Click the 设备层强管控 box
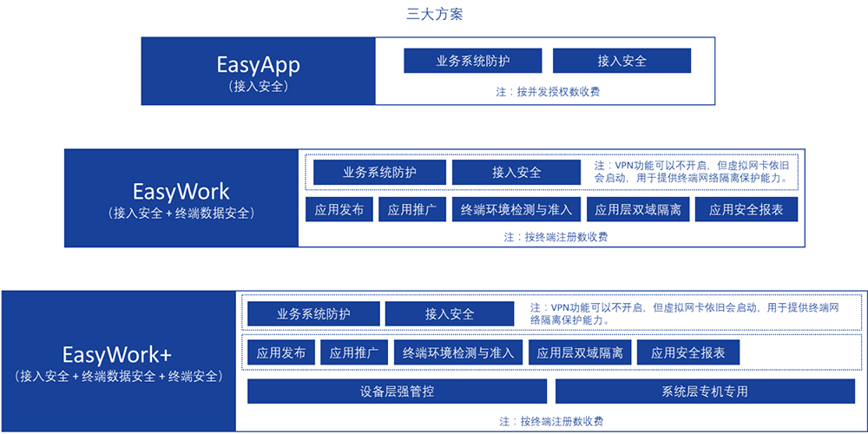 pyautogui.click(x=398, y=391)
